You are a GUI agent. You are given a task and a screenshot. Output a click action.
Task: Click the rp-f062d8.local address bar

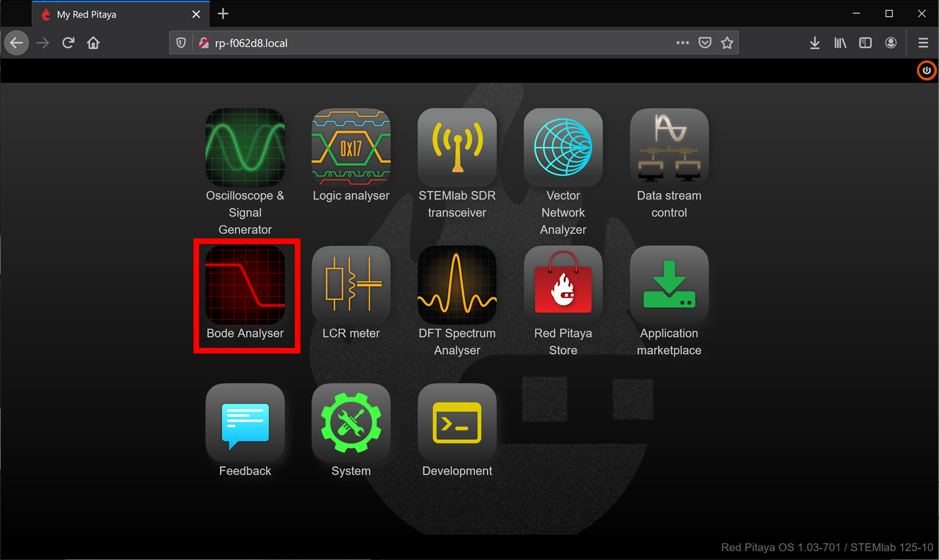pyautogui.click(x=438, y=43)
